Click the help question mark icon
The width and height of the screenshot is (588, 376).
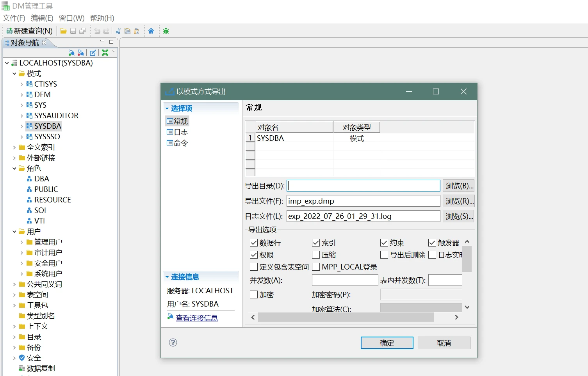click(173, 342)
